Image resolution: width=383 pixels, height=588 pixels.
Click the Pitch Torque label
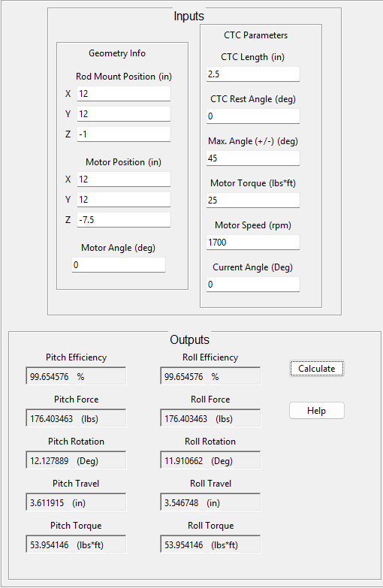point(76,526)
